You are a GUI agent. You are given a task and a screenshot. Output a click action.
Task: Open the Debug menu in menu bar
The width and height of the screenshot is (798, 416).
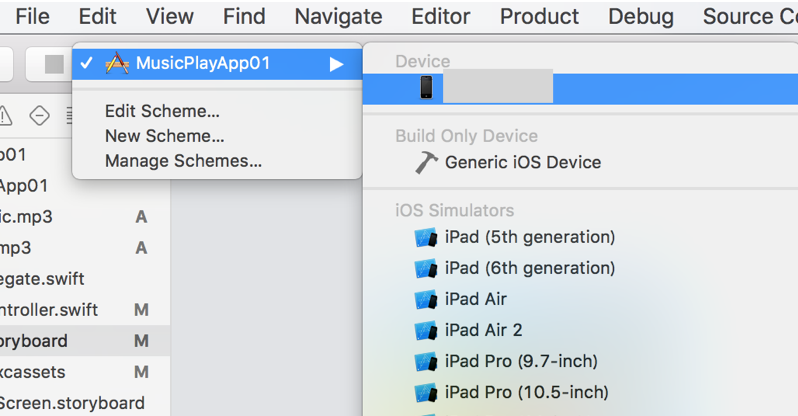(x=640, y=16)
